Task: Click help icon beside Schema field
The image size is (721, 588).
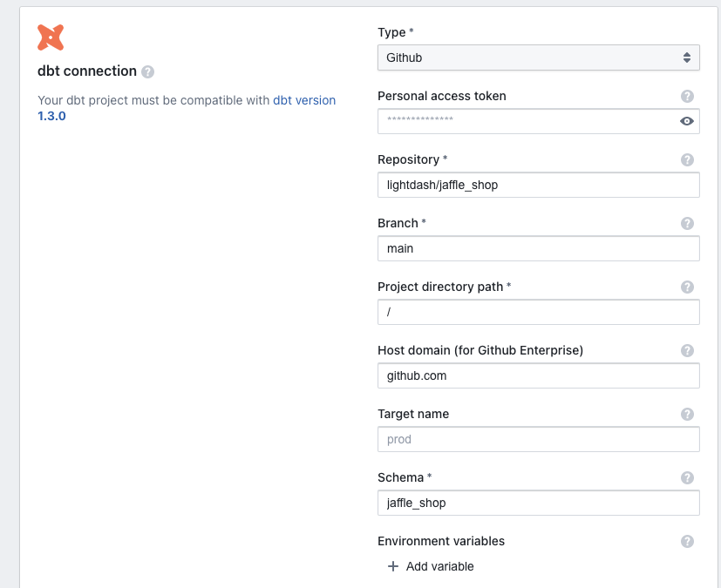Action: tap(687, 477)
